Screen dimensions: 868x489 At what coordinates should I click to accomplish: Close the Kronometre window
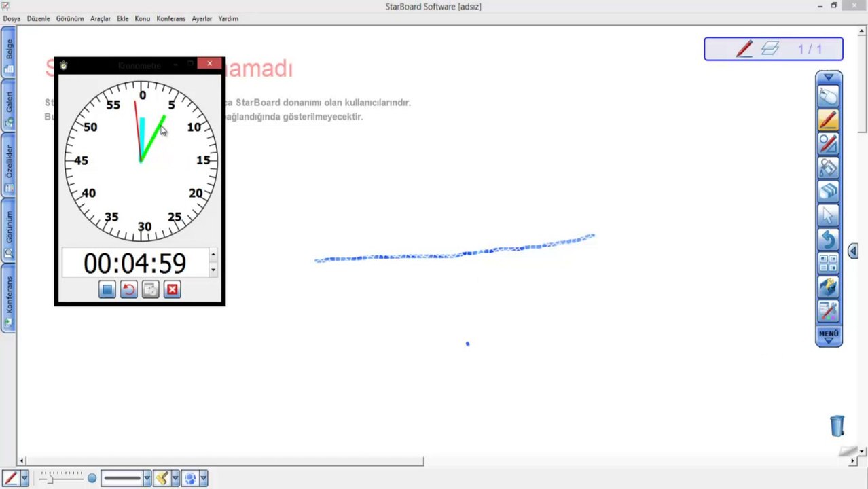(x=209, y=63)
